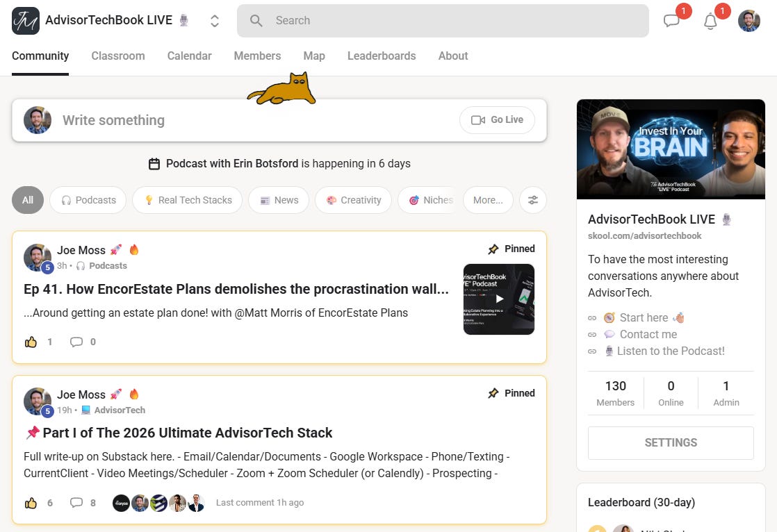The image size is (777, 532).
Task: Click the calendar icon beside the podcast event
Action: pos(154,163)
